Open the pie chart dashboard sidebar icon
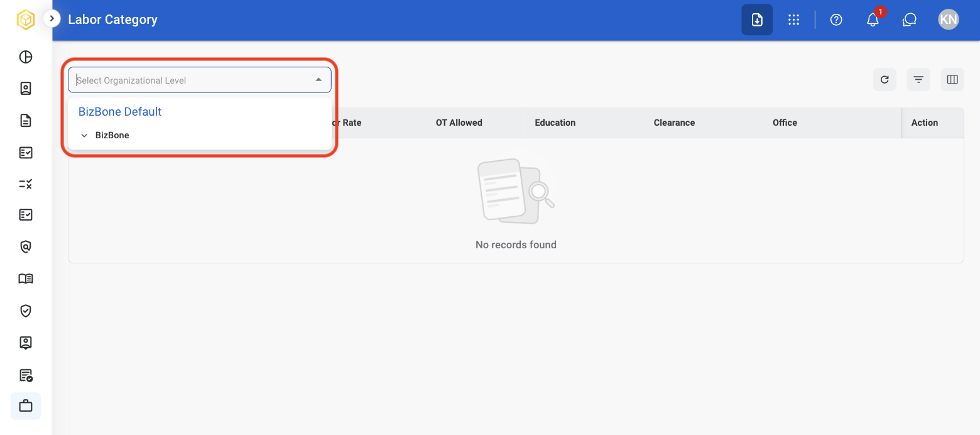 click(26, 57)
